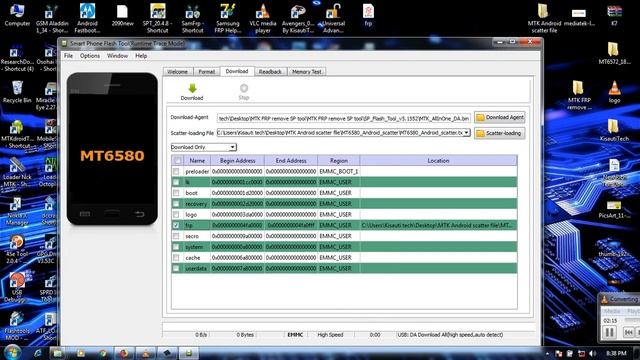The height and width of the screenshot is (360, 640).
Task: Select the Samsung FRP Helper icon
Action: click(x=228, y=19)
